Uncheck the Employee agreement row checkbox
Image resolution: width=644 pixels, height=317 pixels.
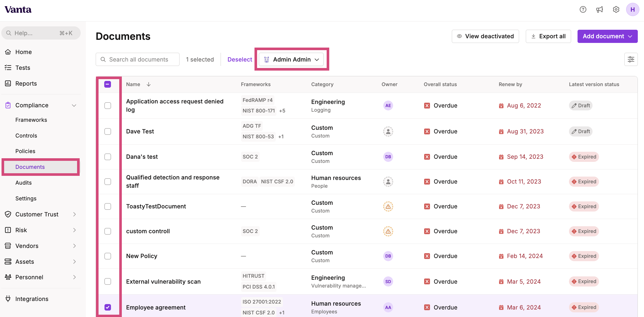tap(108, 307)
